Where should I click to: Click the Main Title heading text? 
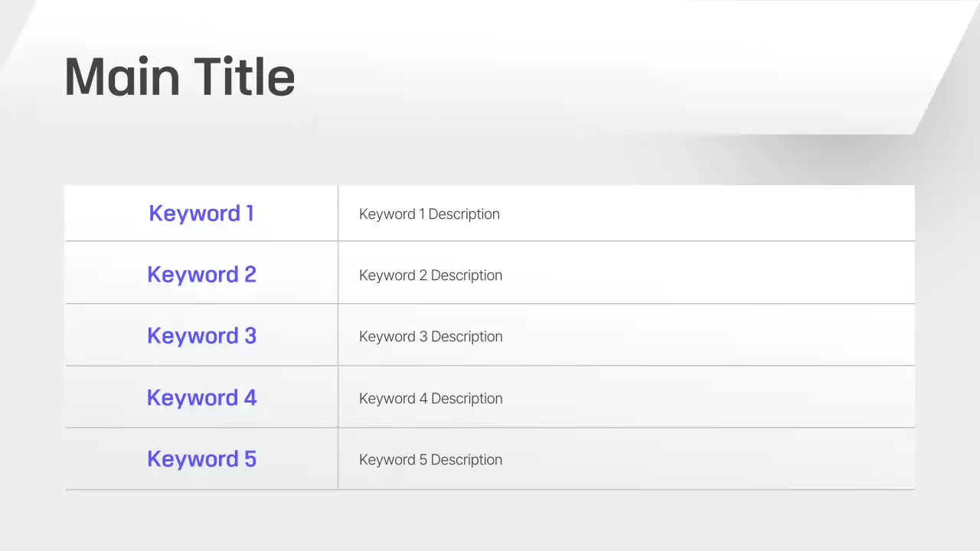tap(179, 77)
